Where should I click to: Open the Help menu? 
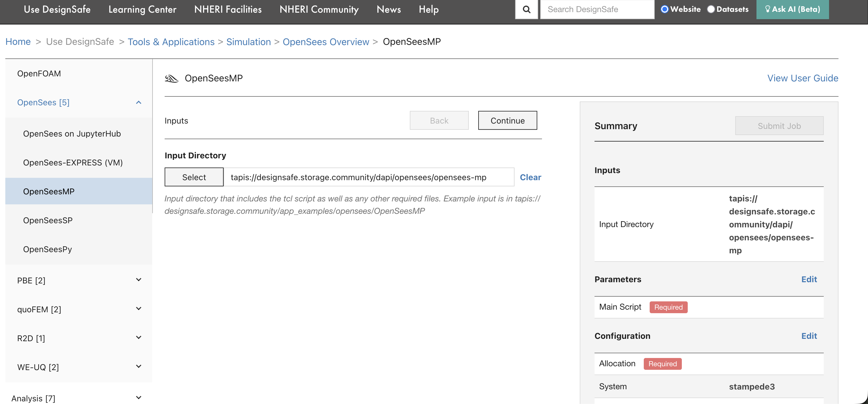[429, 9]
